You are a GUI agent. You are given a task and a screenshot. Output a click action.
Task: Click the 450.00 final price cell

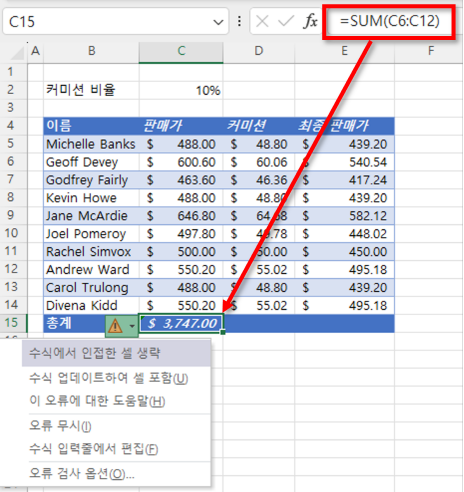point(344,252)
